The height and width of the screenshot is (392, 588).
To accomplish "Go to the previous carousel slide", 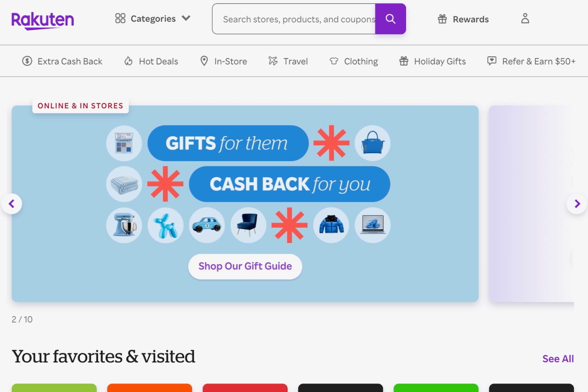I will 12,204.
